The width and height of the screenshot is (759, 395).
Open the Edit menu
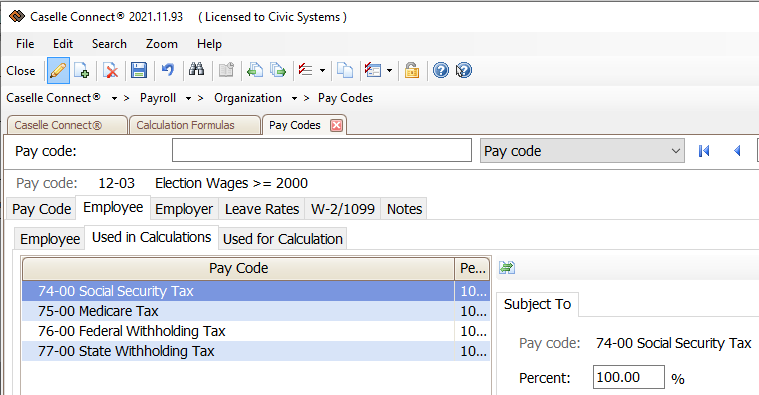(x=63, y=44)
